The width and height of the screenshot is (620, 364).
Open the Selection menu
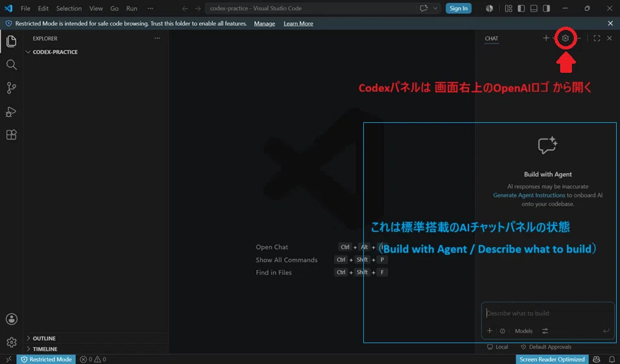click(69, 8)
